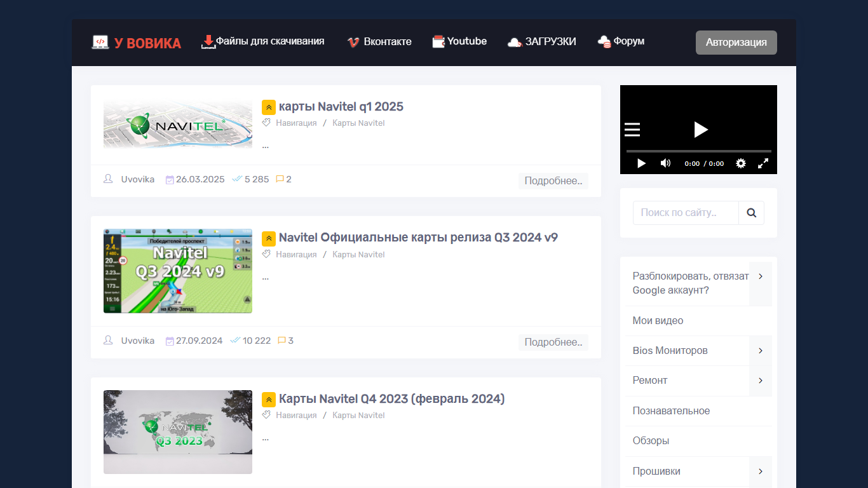Click the video progress bar
868x488 pixels.
click(x=699, y=151)
